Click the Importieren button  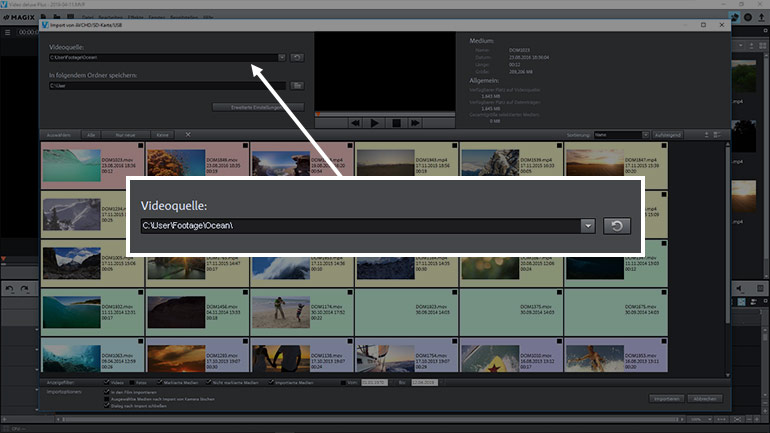(667, 399)
